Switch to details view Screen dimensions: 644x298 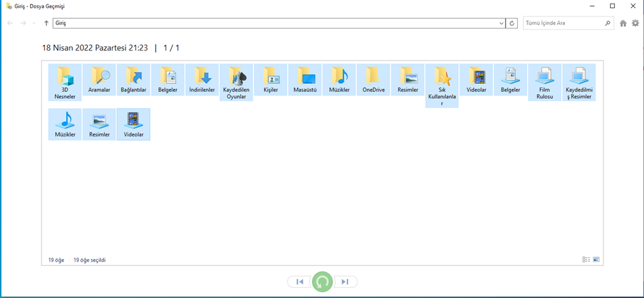tap(586, 259)
